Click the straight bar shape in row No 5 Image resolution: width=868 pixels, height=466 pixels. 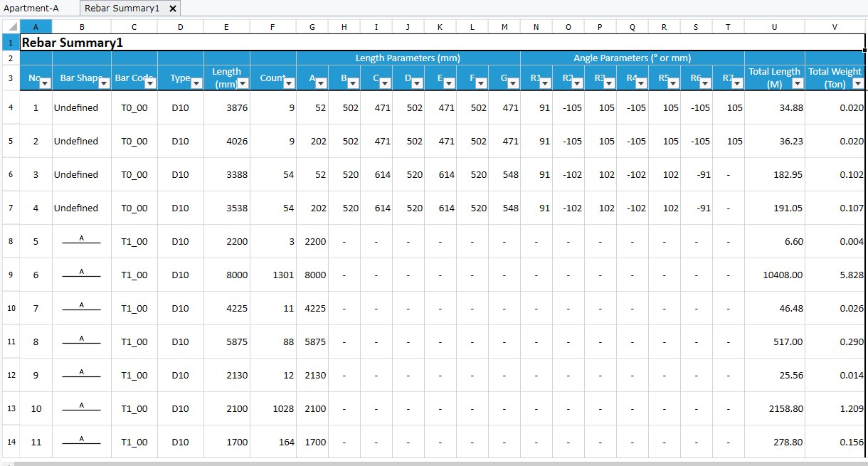point(82,241)
